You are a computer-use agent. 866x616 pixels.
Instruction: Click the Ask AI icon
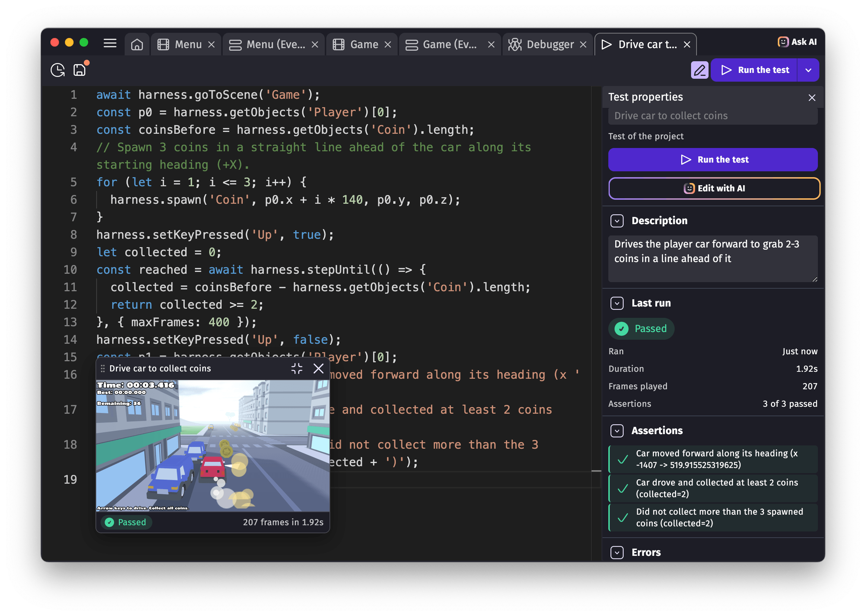pos(783,42)
